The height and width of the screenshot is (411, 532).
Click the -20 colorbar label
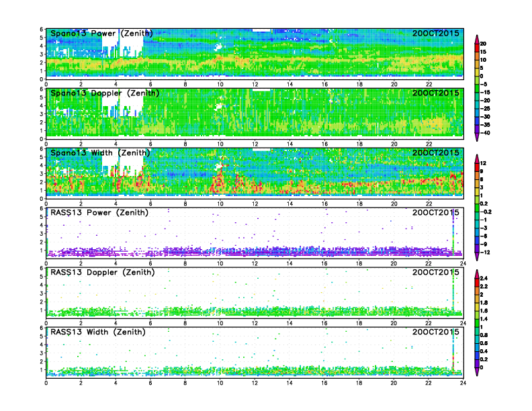[x=485, y=100]
